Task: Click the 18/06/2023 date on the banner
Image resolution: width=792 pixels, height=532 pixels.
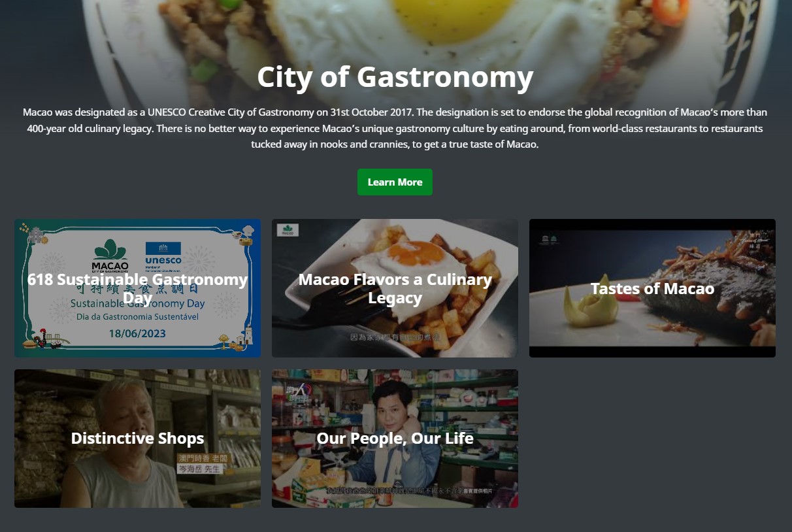Action: pos(137,333)
